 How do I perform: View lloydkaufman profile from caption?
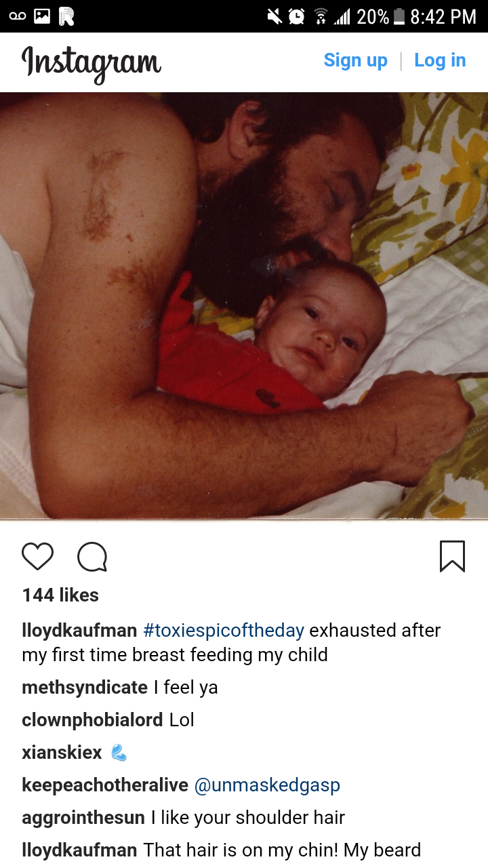(x=79, y=631)
